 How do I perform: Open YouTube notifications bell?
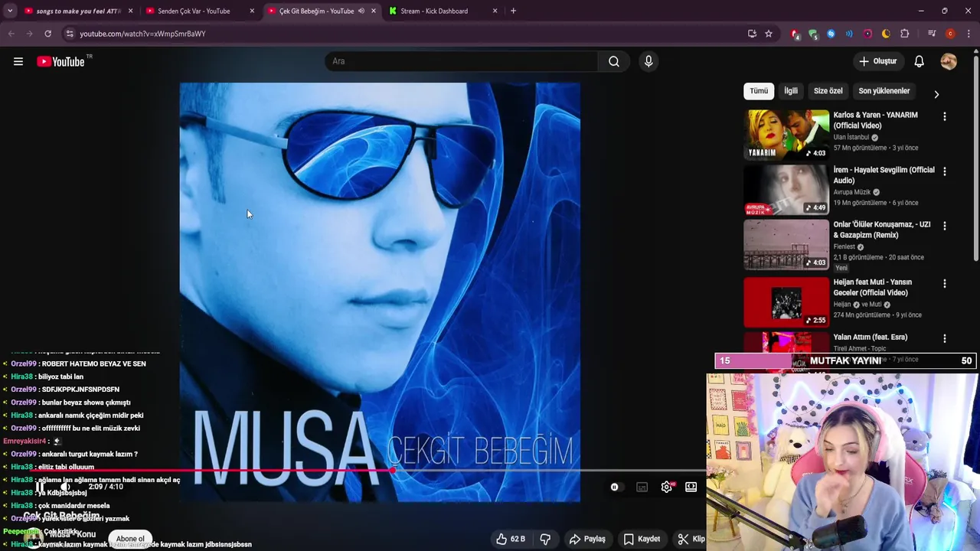pyautogui.click(x=920, y=61)
